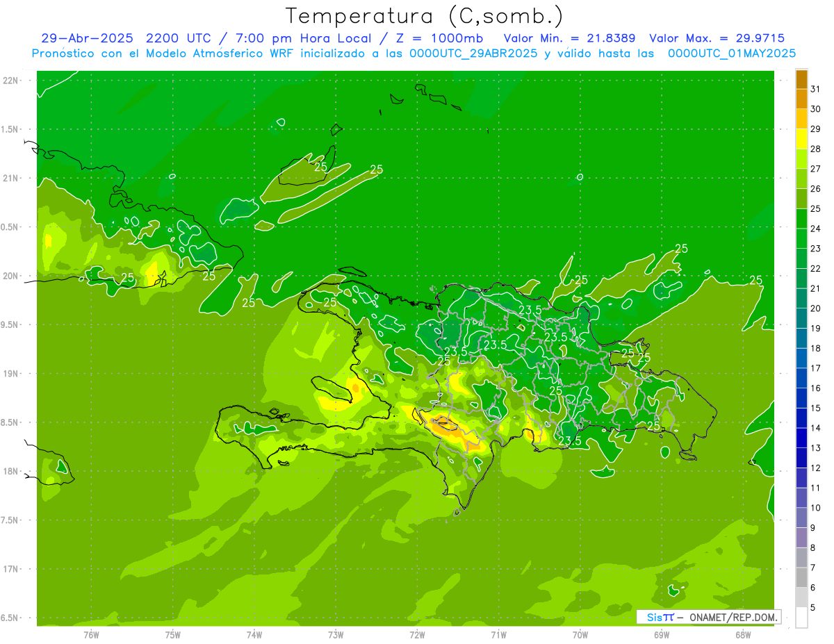Click yellow legend band between 28 and 29

click(x=801, y=139)
